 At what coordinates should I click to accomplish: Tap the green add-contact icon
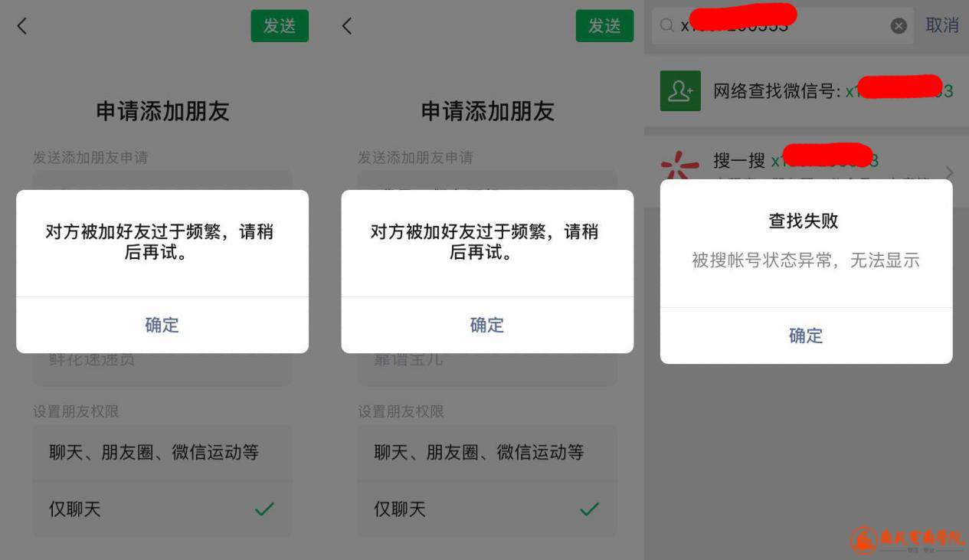(680, 91)
